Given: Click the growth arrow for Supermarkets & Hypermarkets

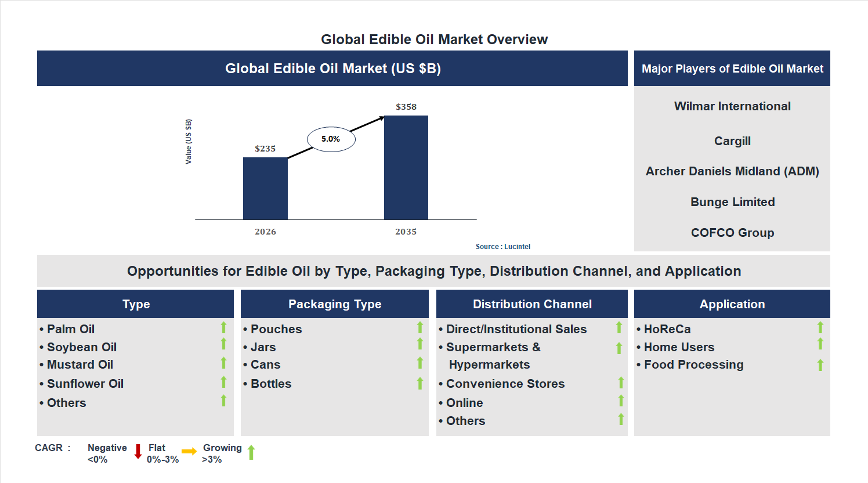Looking at the screenshot, I should coord(619,347).
